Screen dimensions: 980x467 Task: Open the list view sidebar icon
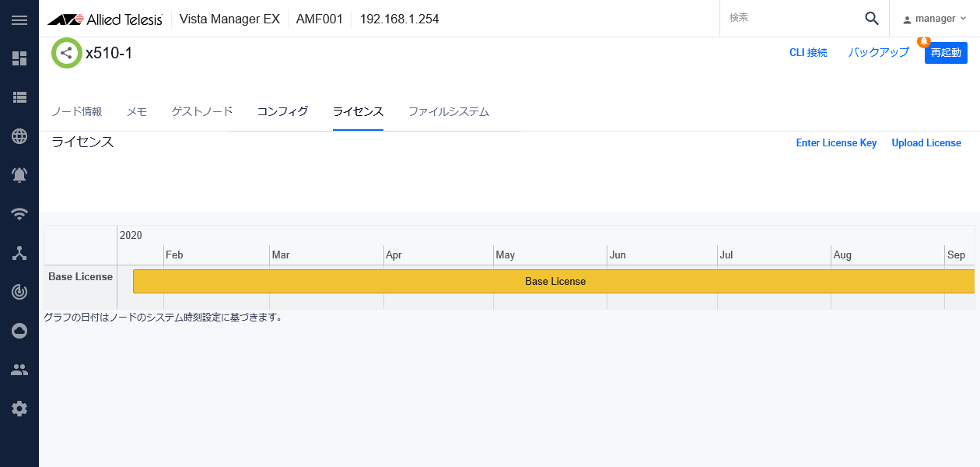(19, 97)
